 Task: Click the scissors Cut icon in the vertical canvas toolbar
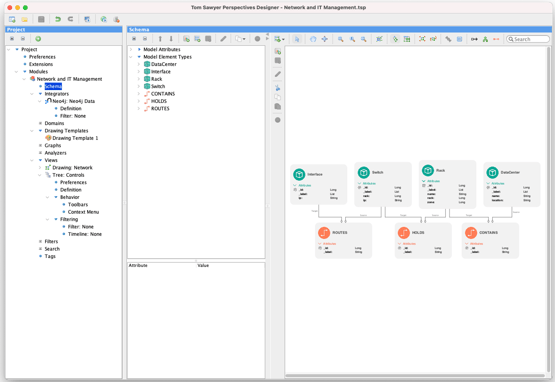[278, 87]
